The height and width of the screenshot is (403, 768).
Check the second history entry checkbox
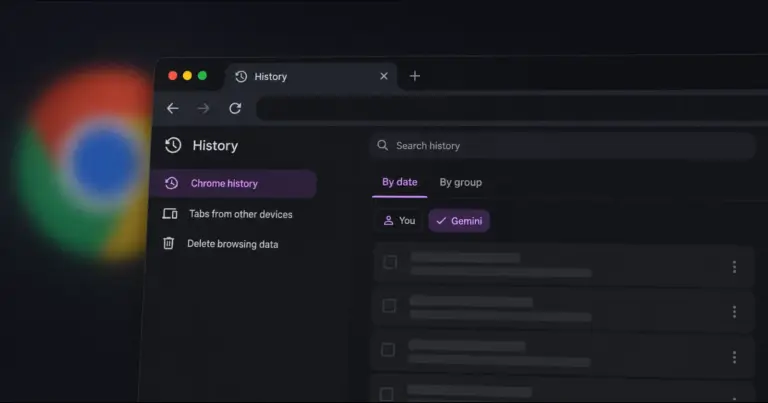tap(389, 306)
